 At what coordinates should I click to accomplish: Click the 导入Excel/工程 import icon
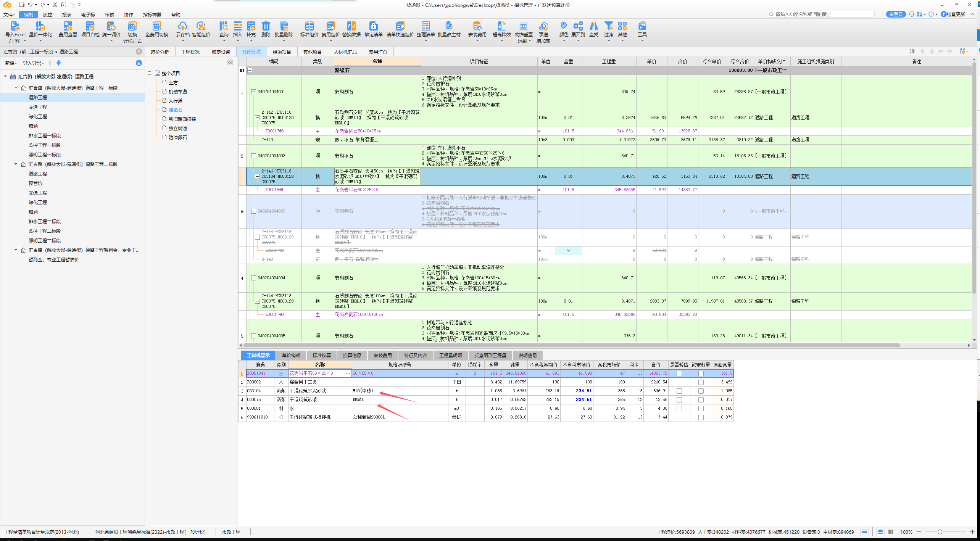(x=15, y=26)
